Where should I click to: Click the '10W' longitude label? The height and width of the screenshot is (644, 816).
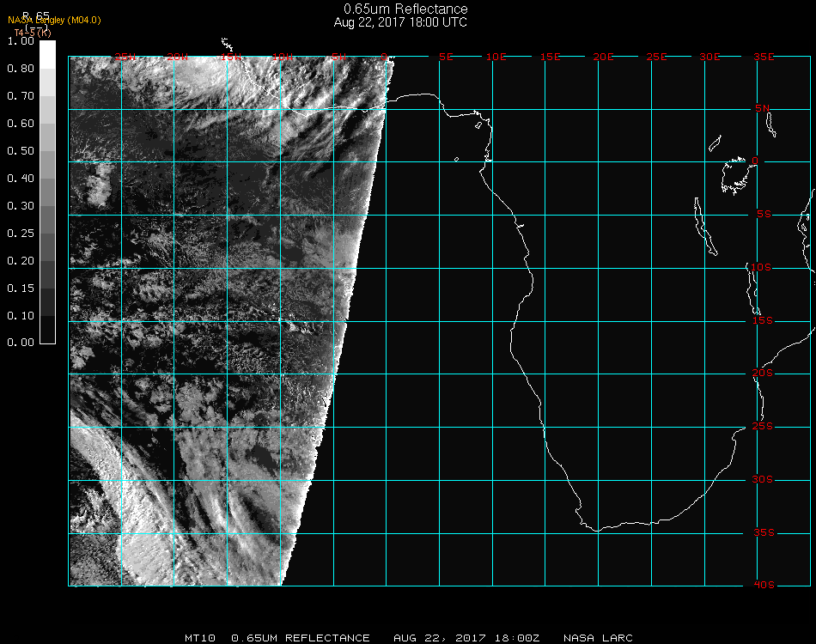click(x=283, y=57)
